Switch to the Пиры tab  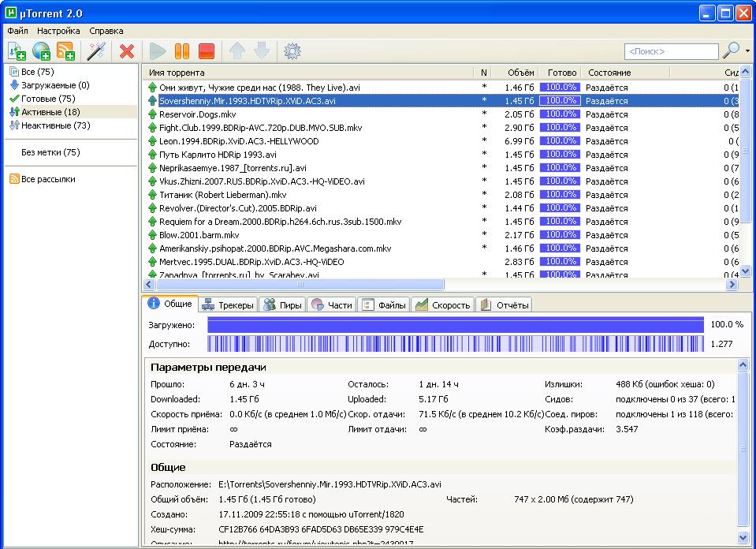point(282,305)
